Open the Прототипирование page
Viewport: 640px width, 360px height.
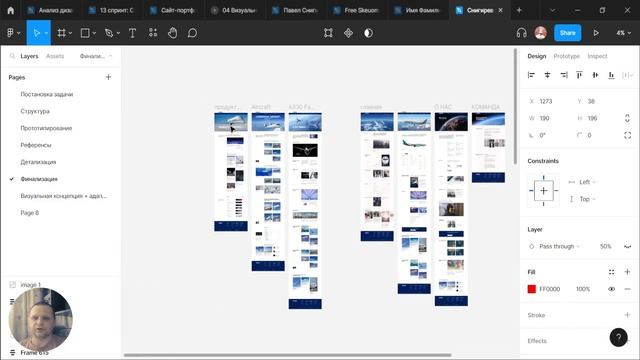(46, 128)
